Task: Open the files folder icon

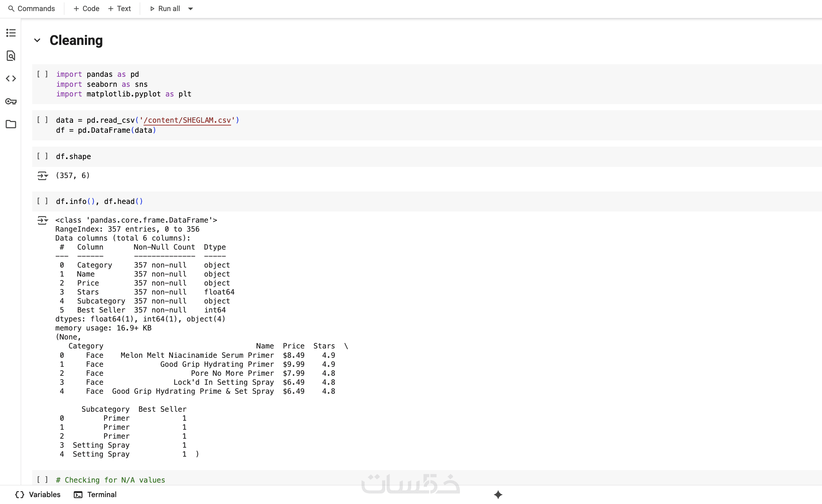Action: tap(11, 124)
